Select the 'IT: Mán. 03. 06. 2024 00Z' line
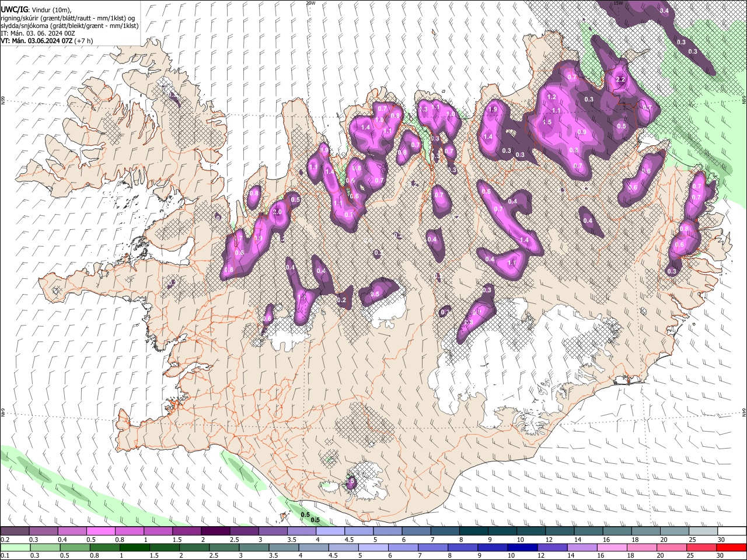 [38, 33]
